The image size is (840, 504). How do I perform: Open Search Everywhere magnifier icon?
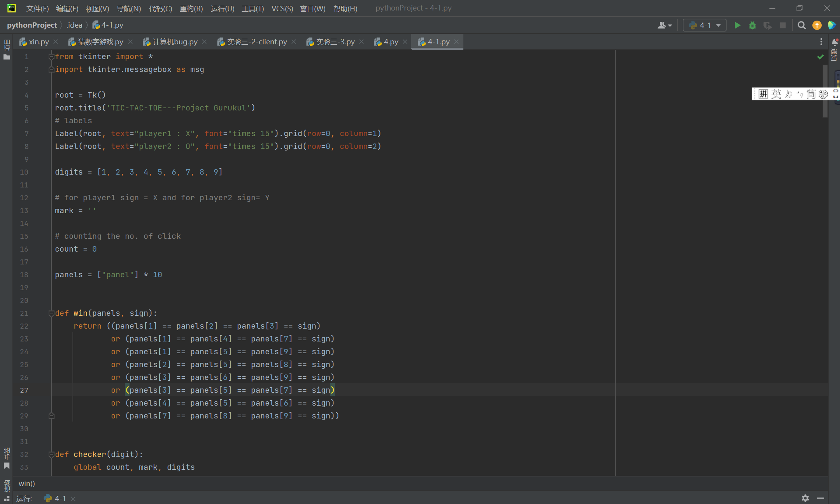click(x=801, y=25)
